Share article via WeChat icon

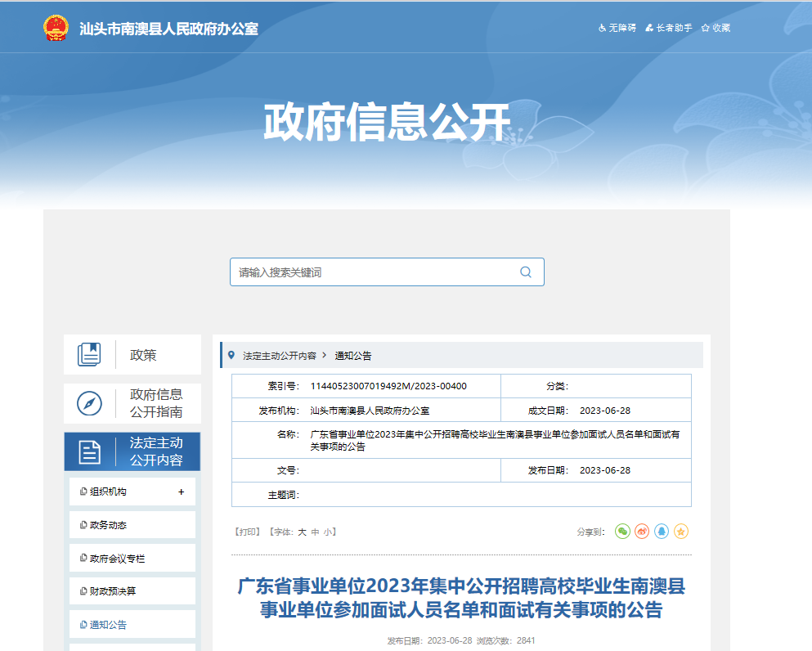(x=622, y=532)
